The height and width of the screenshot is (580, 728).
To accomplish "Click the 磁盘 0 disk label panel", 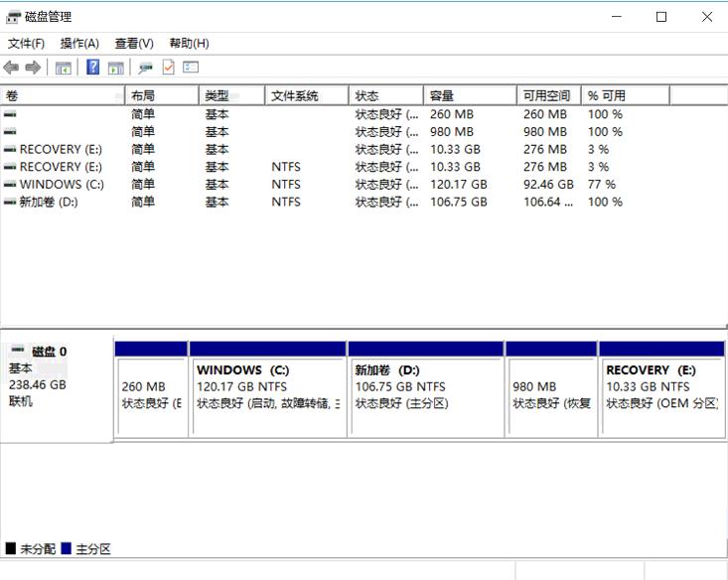I will (x=57, y=387).
